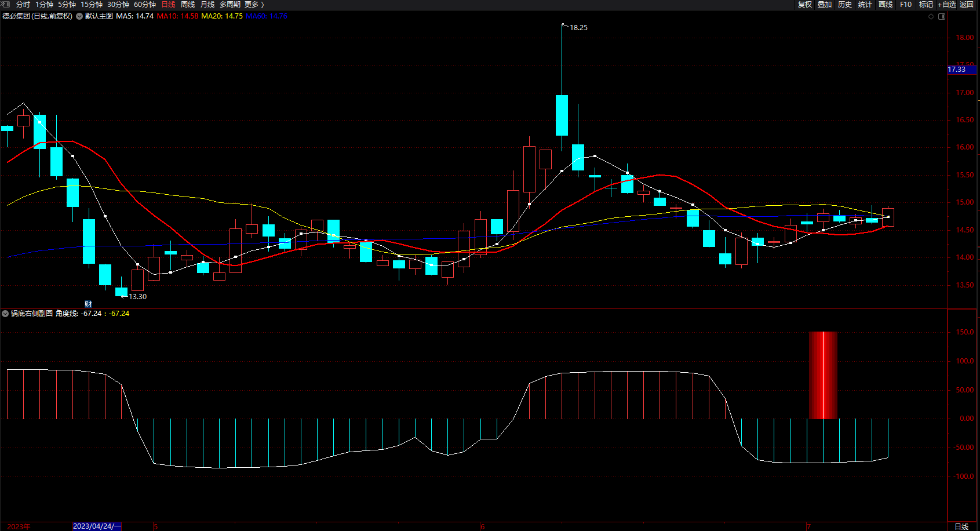Screen dimensions: 980x531
Task: Click the 17.33 price tag on the axis
Action: [957, 70]
